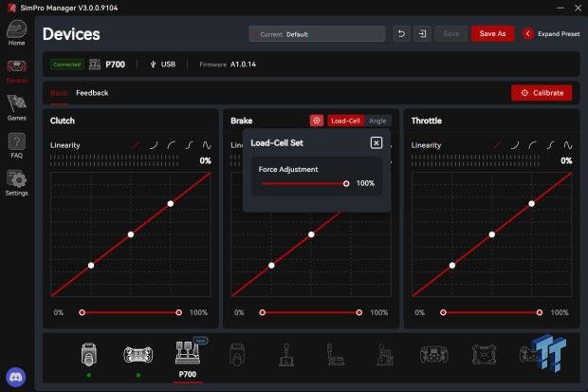This screenshot has height=392, width=588.
Task: Select convex curve for Clutch linearity
Action: tap(172, 145)
